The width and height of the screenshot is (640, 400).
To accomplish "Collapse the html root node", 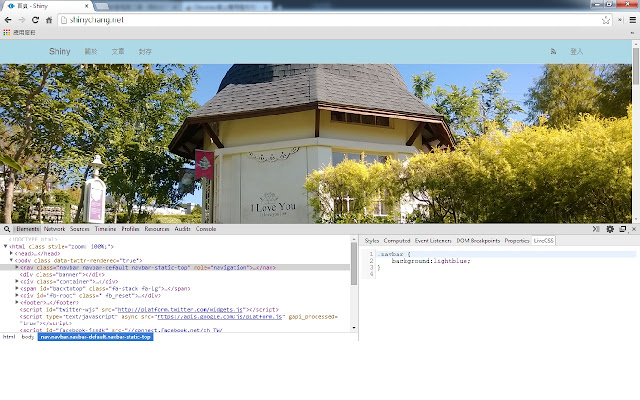I will pyautogui.click(x=5, y=246).
